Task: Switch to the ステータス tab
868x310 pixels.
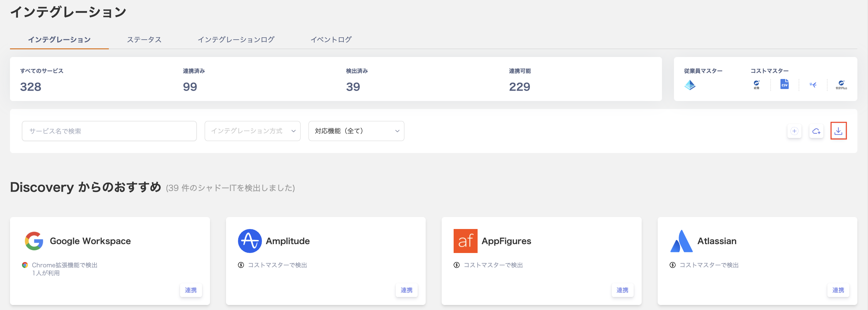Action: pos(144,39)
